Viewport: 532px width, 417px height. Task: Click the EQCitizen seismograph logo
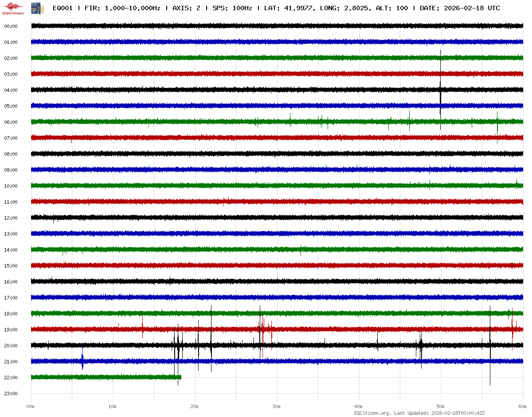click(13, 8)
